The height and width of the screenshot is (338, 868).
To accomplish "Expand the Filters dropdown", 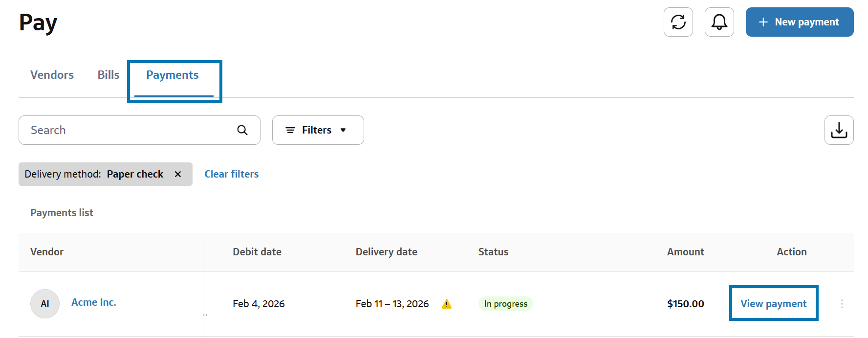I will click(x=318, y=130).
